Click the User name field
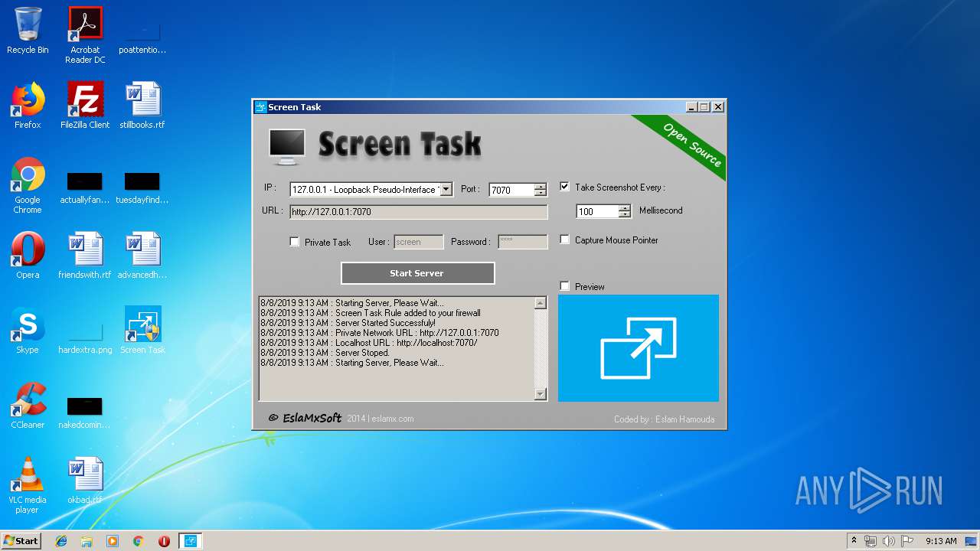 tap(418, 242)
